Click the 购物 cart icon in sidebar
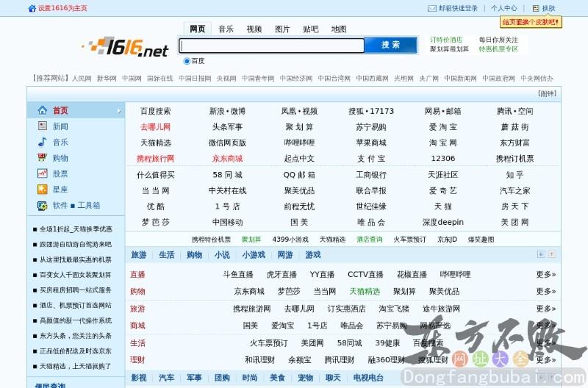The image size is (588, 388). point(43,157)
